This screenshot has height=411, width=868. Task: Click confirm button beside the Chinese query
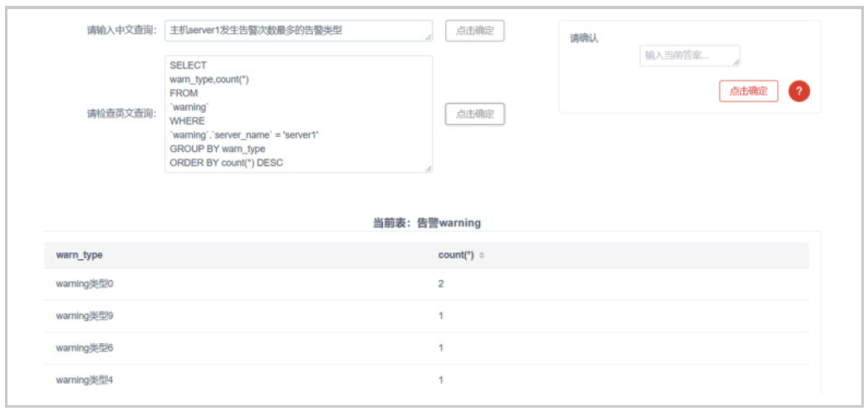tap(474, 31)
